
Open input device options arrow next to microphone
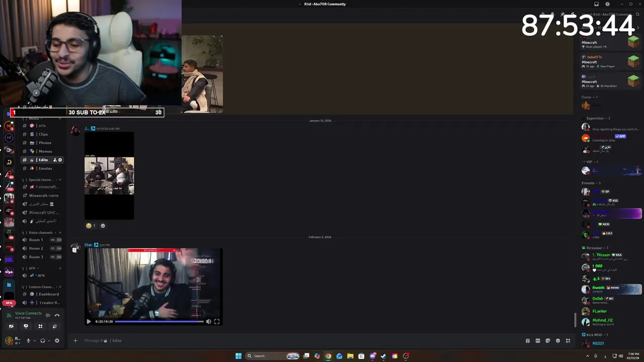pos(34,340)
